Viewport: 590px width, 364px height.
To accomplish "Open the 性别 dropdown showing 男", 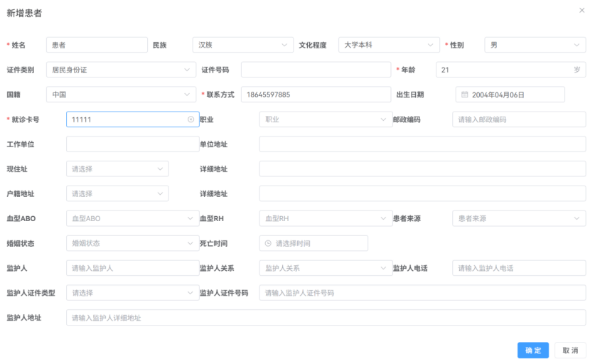I will click(535, 45).
